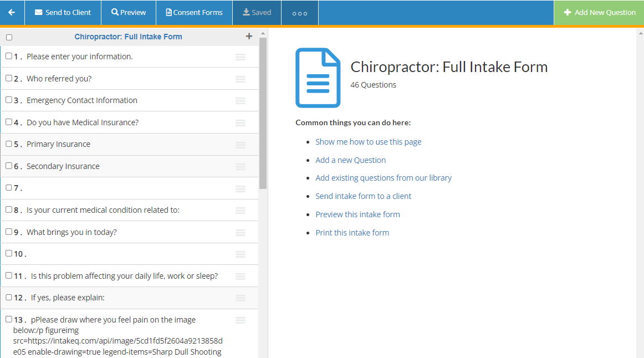The height and width of the screenshot is (358, 644).
Task: Tick checkbox for question 11
Action: pyautogui.click(x=9, y=275)
